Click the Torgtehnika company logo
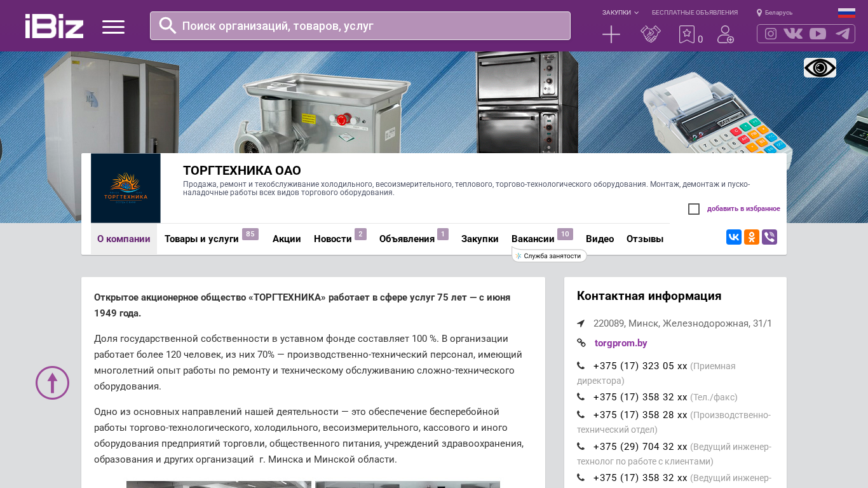The height and width of the screenshot is (488, 868). (126, 188)
